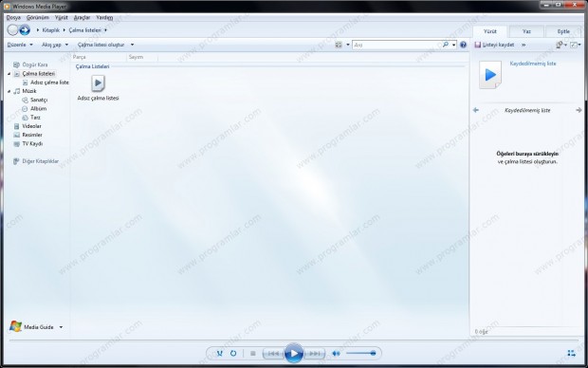588x368 pixels.
Task: Switch to the Yürüt tab
Action: (489, 31)
